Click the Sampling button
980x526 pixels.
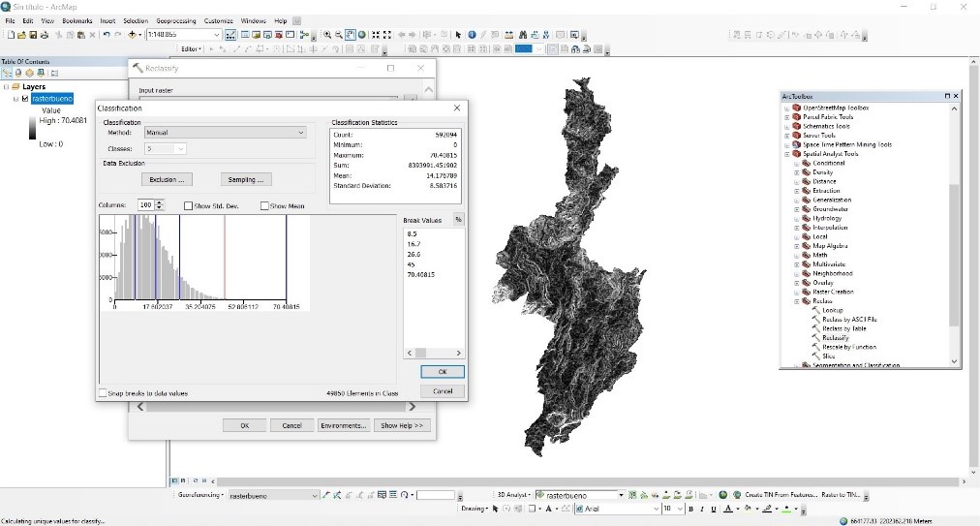[x=246, y=179]
